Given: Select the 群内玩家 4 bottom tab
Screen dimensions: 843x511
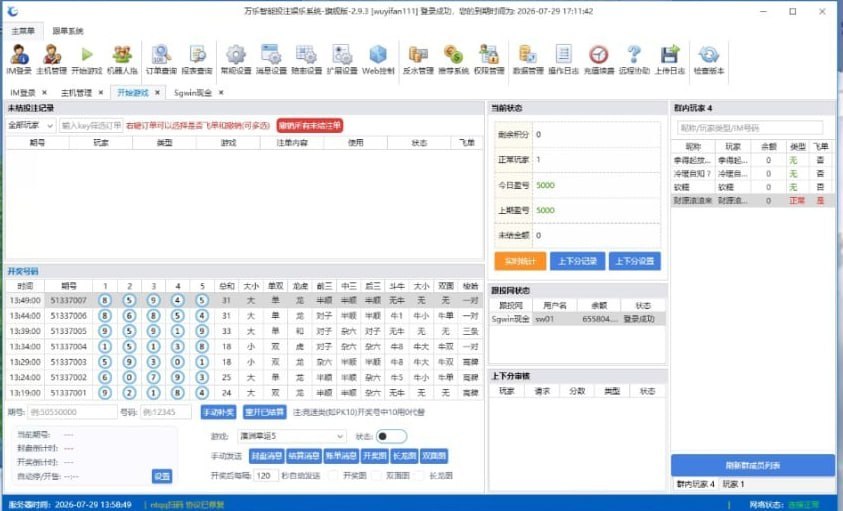Looking at the screenshot, I should pos(695,484).
